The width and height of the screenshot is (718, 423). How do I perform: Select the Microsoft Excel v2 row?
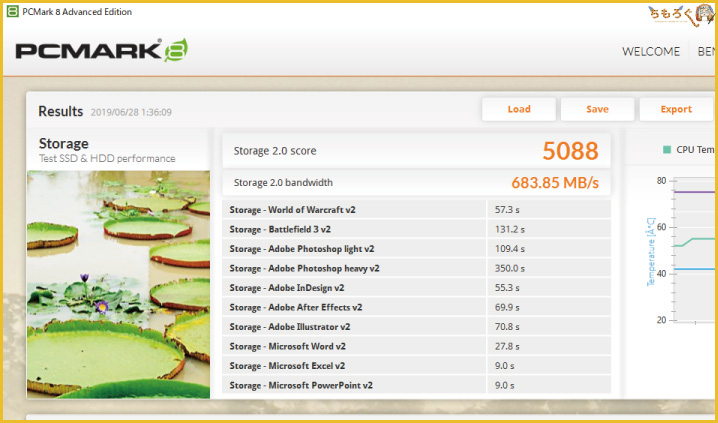(416, 366)
